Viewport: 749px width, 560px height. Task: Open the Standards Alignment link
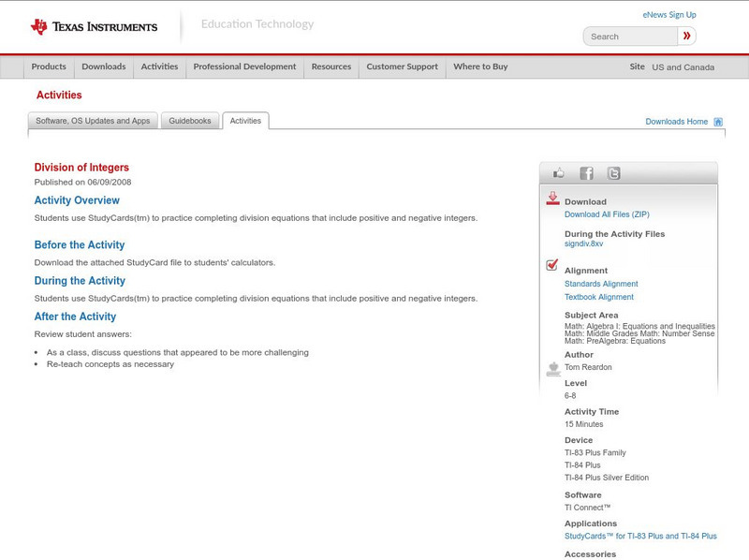[x=601, y=284]
